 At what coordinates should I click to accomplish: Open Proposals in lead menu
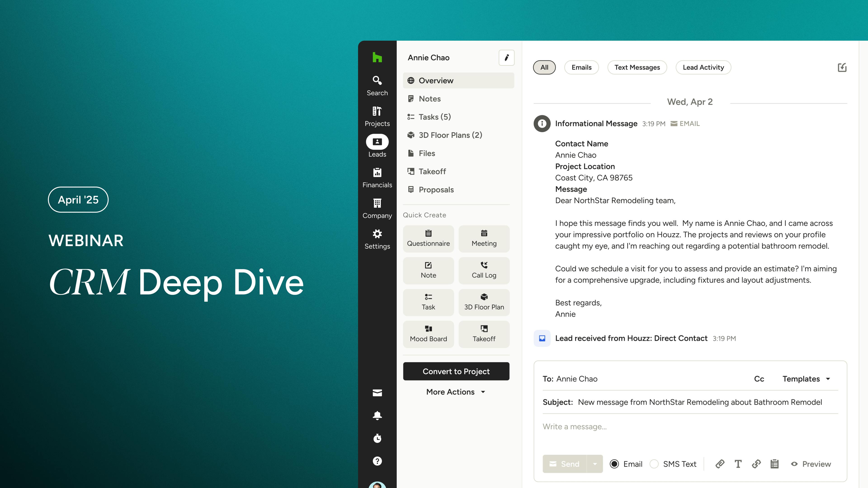click(458, 190)
